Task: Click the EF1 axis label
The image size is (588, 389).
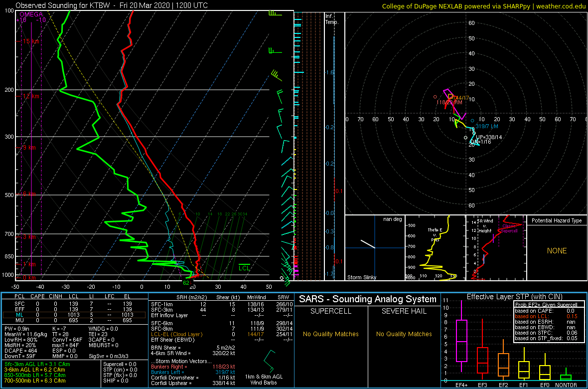Action: (525, 385)
